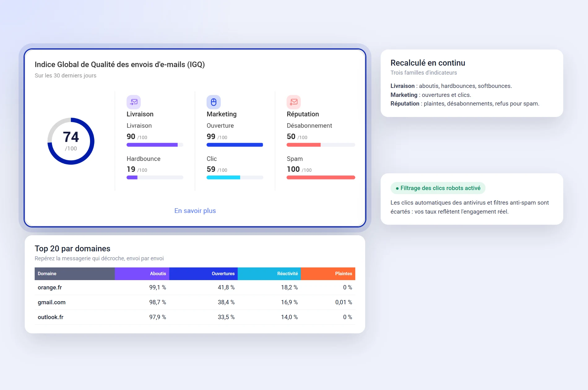Click the 38,4 % ouvertures value
Screen dimensions: 588x390
pyautogui.click(x=226, y=302)
